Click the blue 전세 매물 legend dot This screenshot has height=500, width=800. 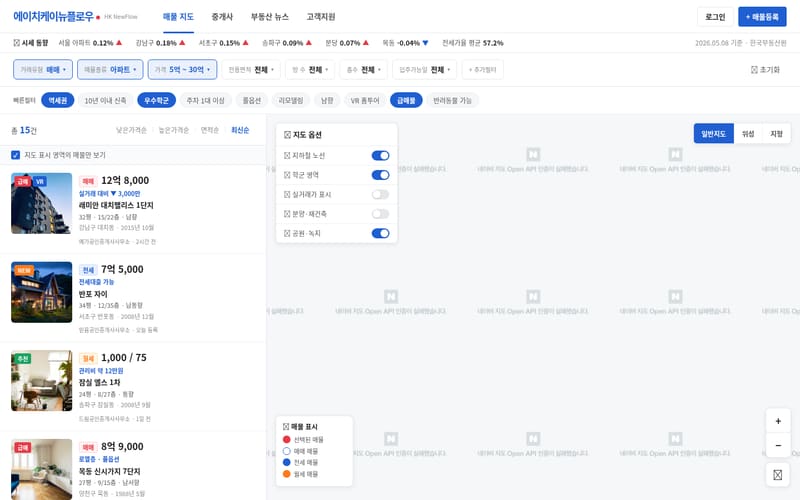pos(286,462)
